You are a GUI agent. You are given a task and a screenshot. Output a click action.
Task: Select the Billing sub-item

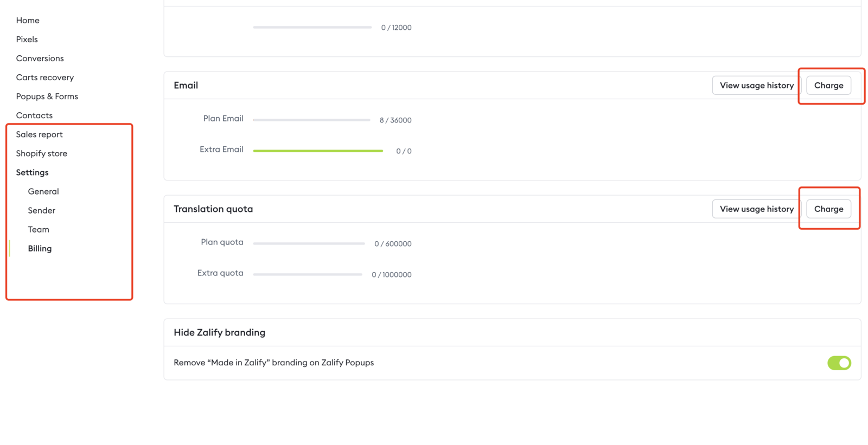[40, 248]
